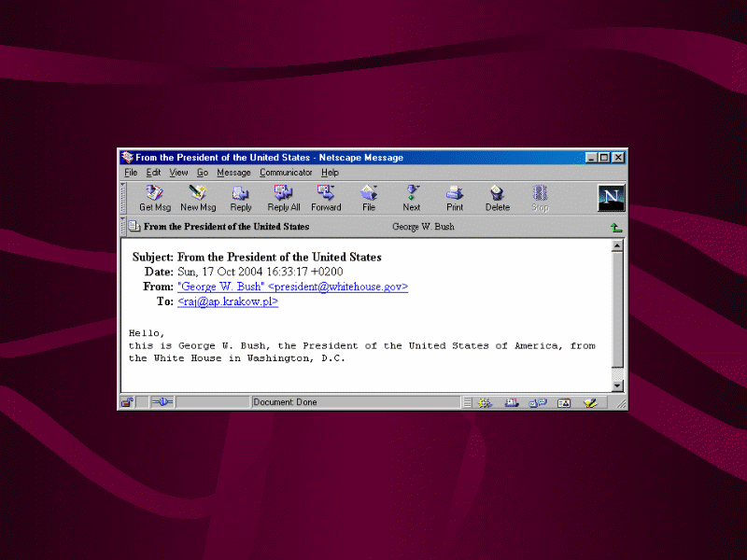Click the Get Msg toolbar button
Image resolution: width=747 pixels, height=560 pixels.
pyautogui.click(x=155, y=198)
